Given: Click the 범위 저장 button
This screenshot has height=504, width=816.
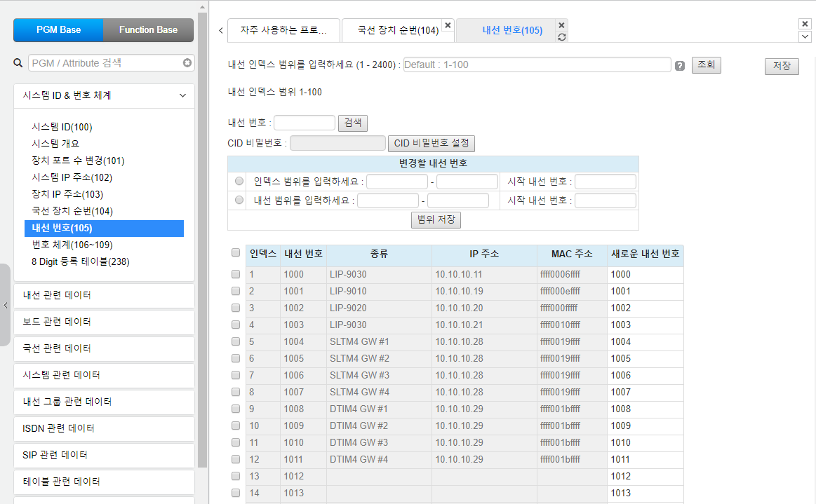Looking at the screenshot, I should click(x=436, y=219).
